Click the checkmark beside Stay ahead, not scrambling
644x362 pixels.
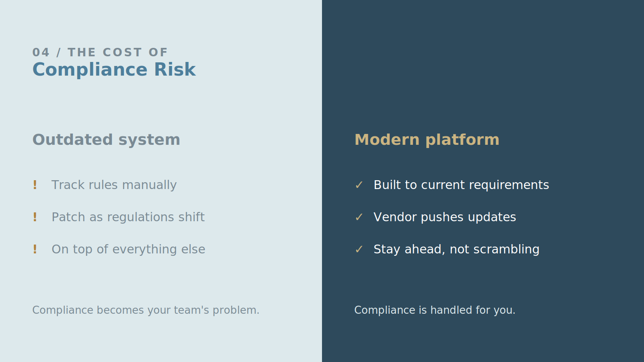point(359,249)
